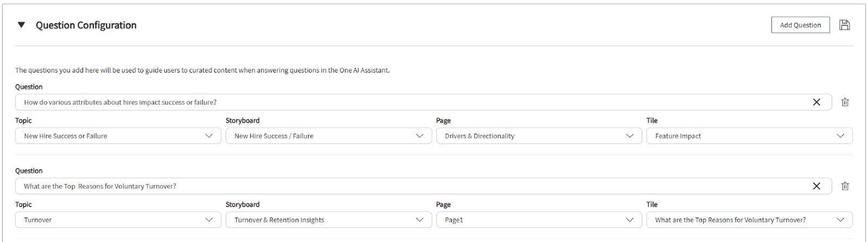Viewport: 868px width, 242px height.
Task: Focus the question field about hires attributes
Action: [x=423, y=102]
